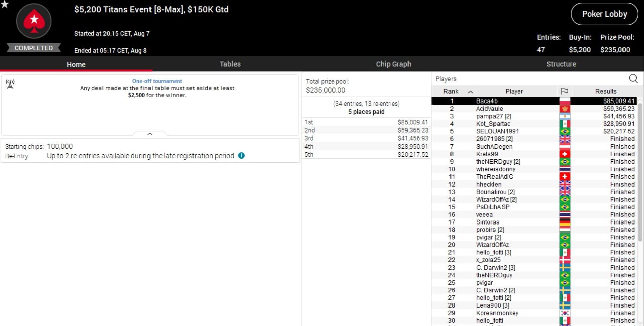Image resolution: width=644 pixels, height=326 pixels.
Task: Switch to the Tables tab
Action: [230, 64]
